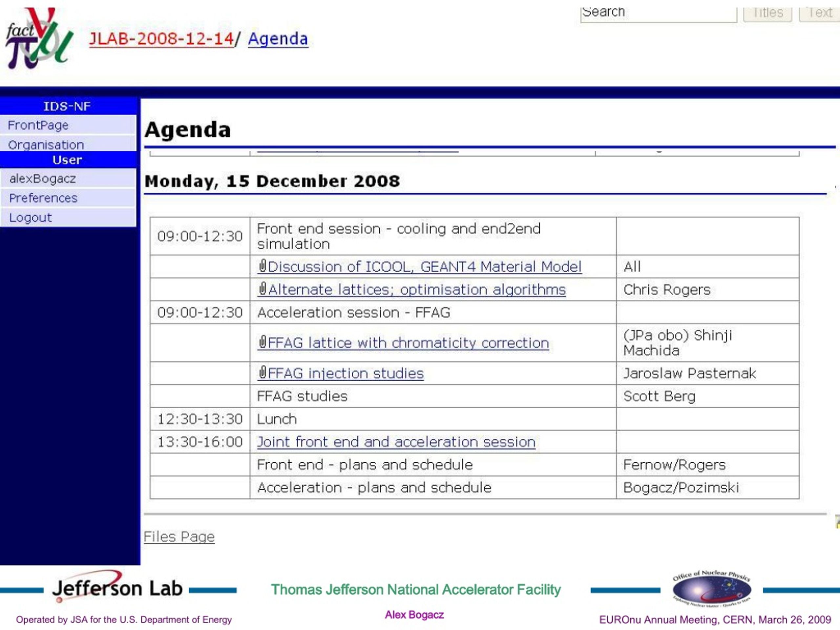Click the IDS-NF sidebar header
840x630 pixels.
(x=68, y=106)
